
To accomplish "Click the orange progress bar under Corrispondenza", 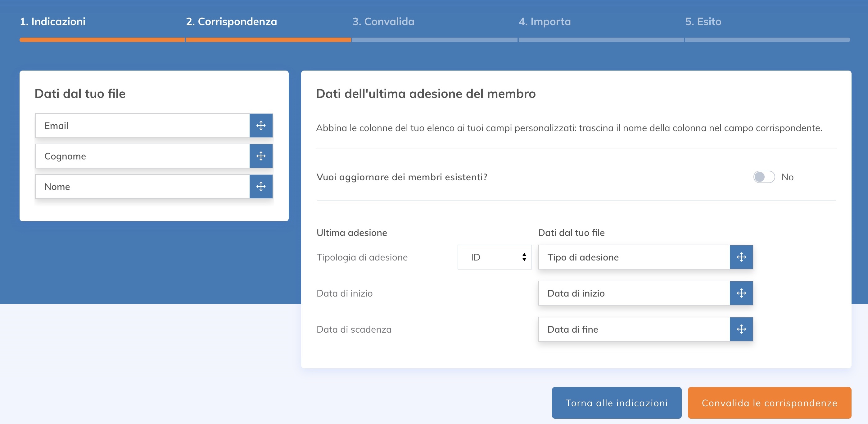I will [x=268, y=40].
